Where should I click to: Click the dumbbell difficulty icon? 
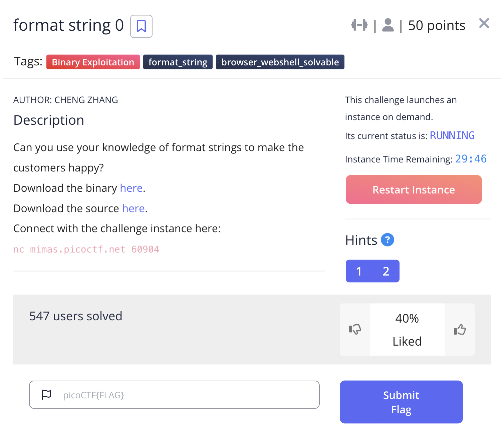tap(359, 25)
